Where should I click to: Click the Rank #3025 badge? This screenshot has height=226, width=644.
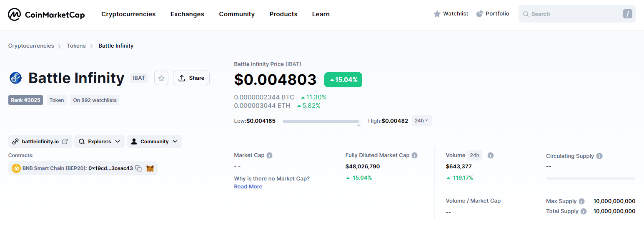pyautogui.click(x=25, y=100)
